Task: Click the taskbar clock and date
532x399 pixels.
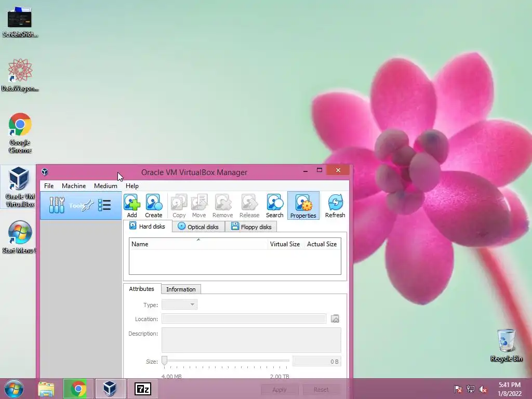Action: point(510,389)
